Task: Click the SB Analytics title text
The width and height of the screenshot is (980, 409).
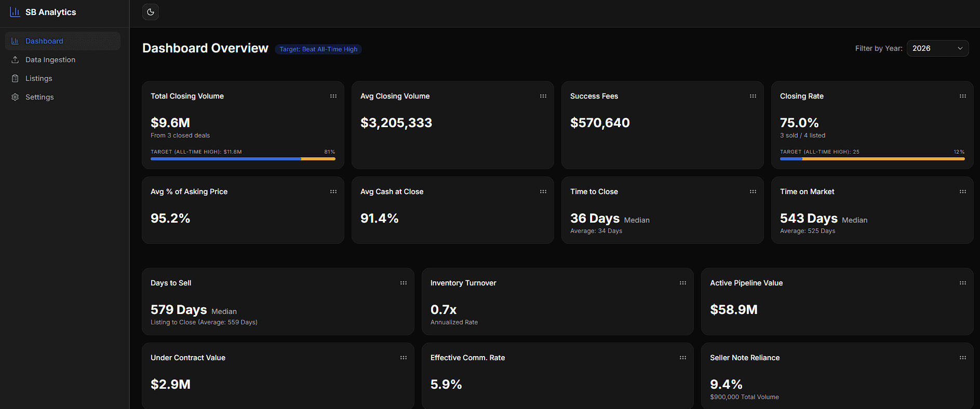Action: point(51,12)
